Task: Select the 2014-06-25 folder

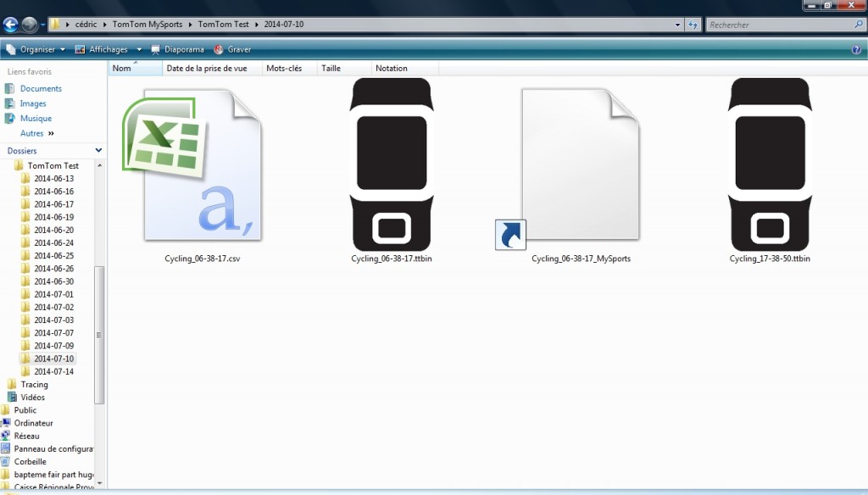Action: [x=53, y=255]
